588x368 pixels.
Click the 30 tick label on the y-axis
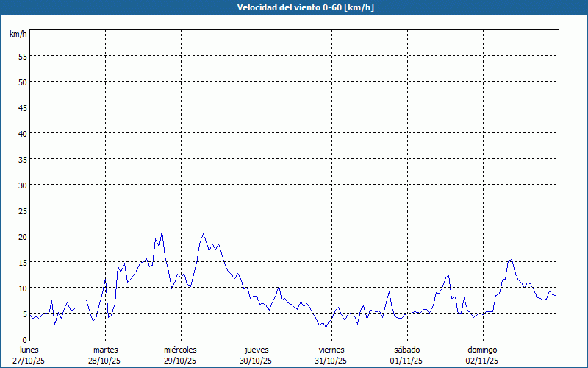22,185
